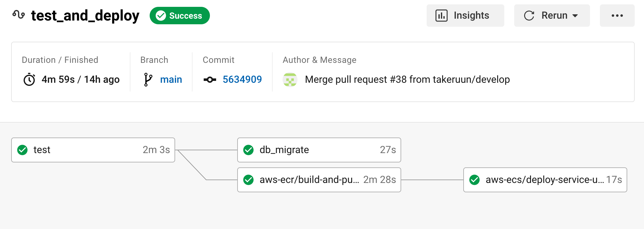This screenshot has width=644, height=229.
Task: Click the author avatar image
Action: click(290, 80)
